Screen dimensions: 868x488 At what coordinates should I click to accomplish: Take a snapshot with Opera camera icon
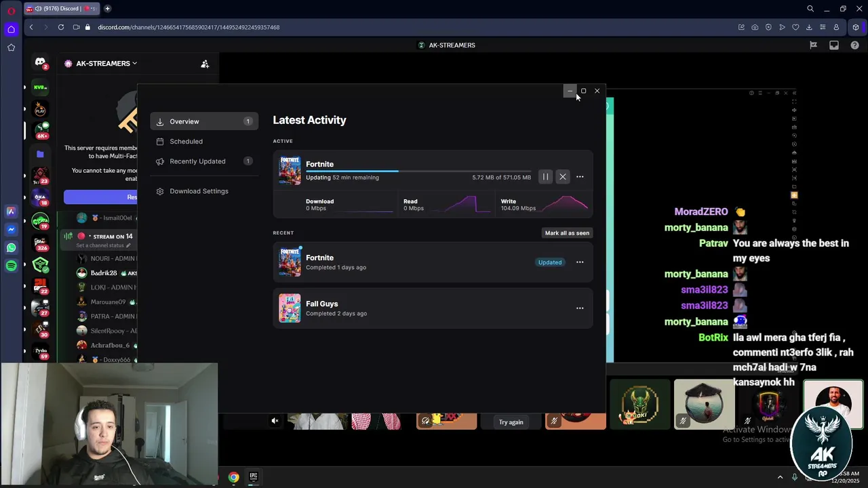pos(755,27)
